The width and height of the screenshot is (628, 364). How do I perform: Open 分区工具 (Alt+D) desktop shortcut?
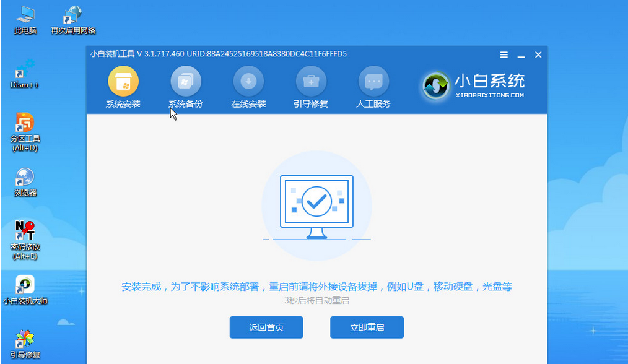(x=25, y=132)
